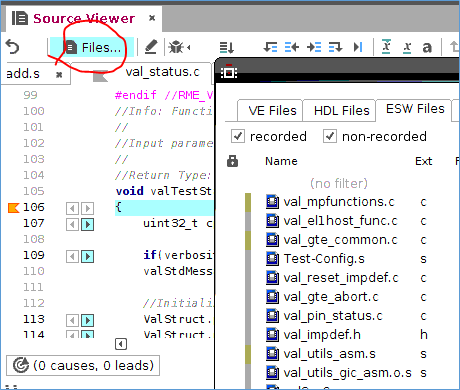The height and width of the screenshot is (390, 460).
Task: Toggle the non-recorded checkbox
Action: click(x=330, y=136)
